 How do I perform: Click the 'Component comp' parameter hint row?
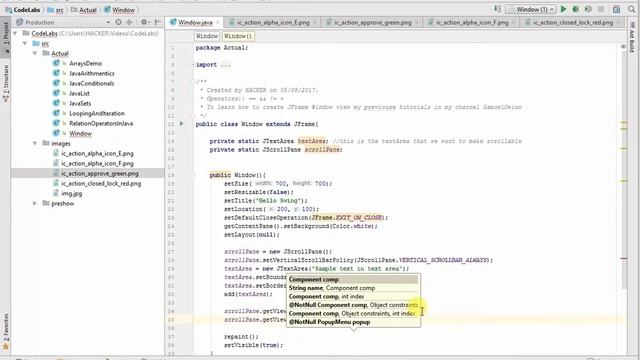click(x=353, y=280)
